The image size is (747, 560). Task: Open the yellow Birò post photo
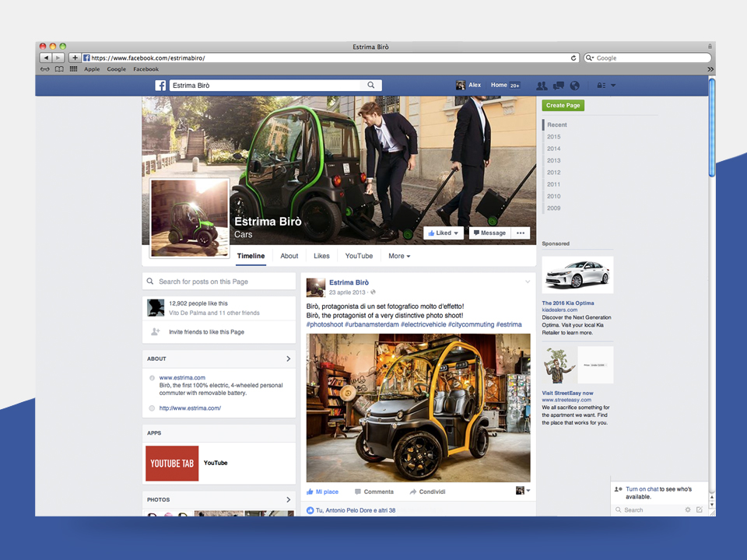[418, 408]
